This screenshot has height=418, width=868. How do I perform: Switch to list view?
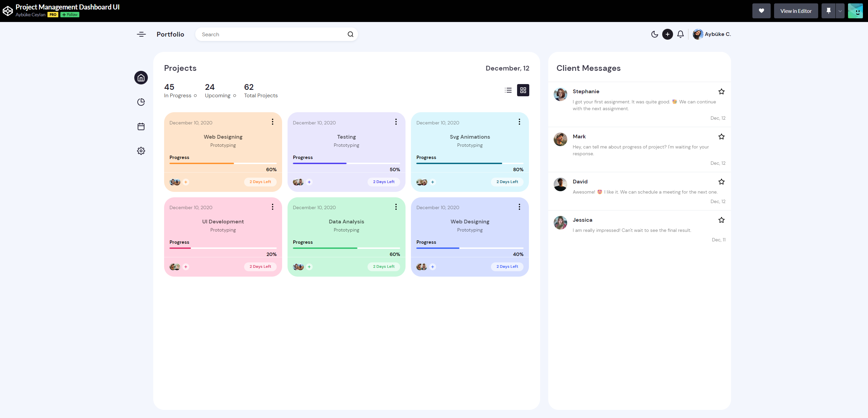tap(508, 90)
